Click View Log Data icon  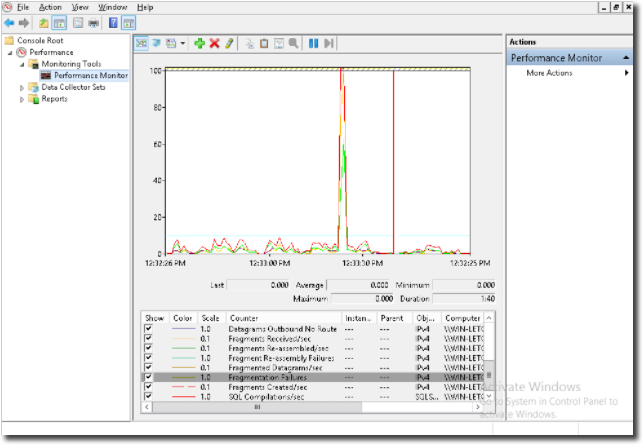point(156,43)
